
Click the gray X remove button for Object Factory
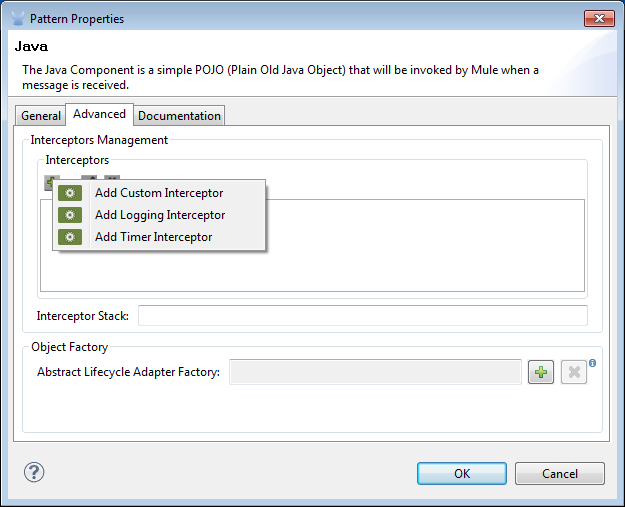point(573,372)
